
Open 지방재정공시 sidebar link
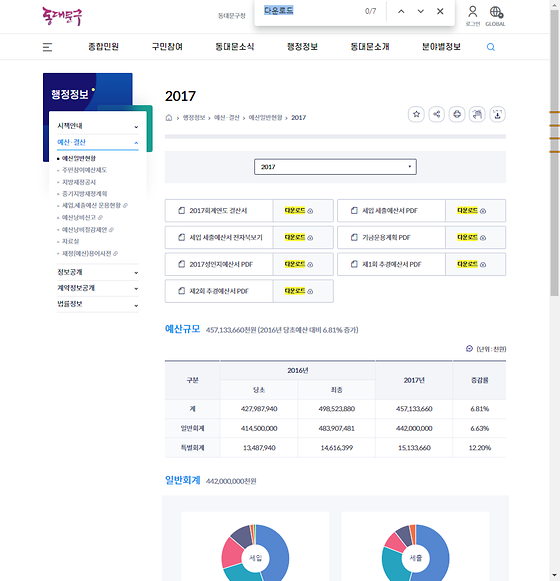79,182
